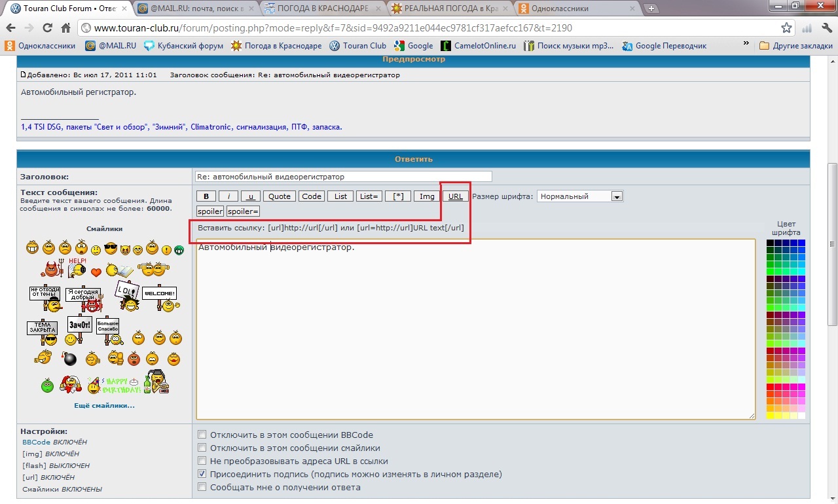838x504 pixels.
Task: Open 'Другие закладки' bookmarks folder
Action: [x=795, y=46]
